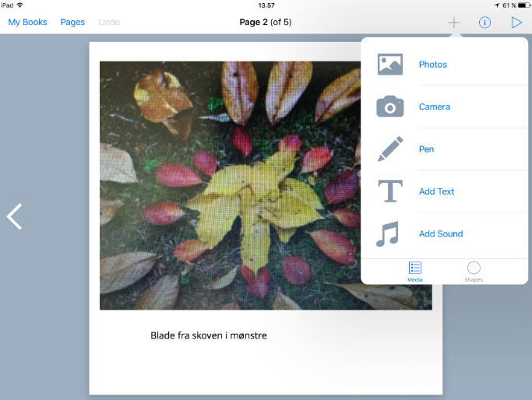Play the book with triangle icon

pos(516,23)
